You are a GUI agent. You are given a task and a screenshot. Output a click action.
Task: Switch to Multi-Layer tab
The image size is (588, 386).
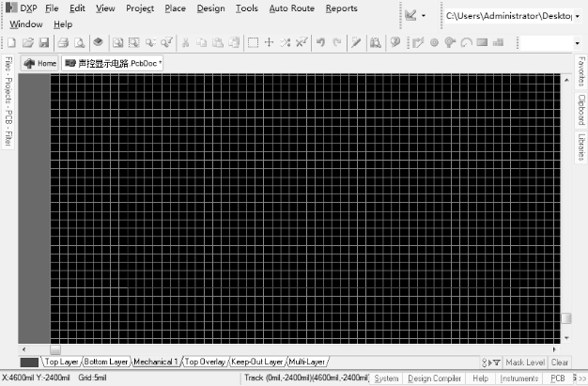(x=307, y=362)
